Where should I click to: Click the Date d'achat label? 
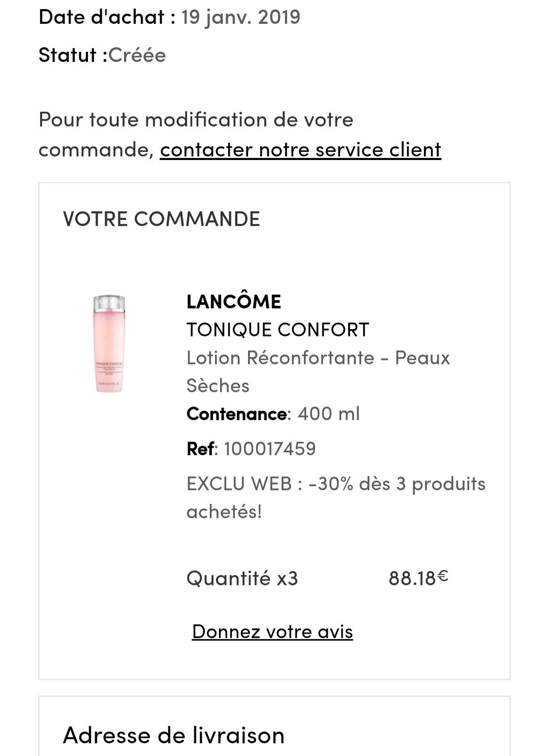107,17
